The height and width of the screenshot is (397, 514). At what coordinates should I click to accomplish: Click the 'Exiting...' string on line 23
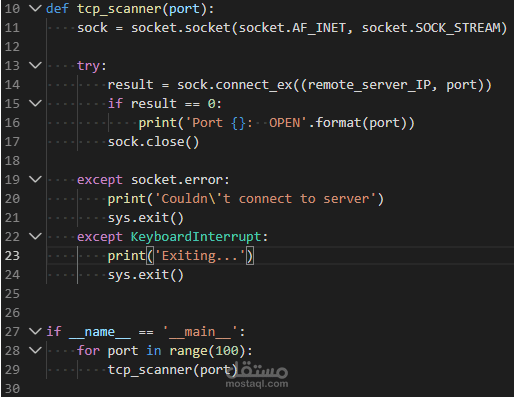tap(200, 256)
